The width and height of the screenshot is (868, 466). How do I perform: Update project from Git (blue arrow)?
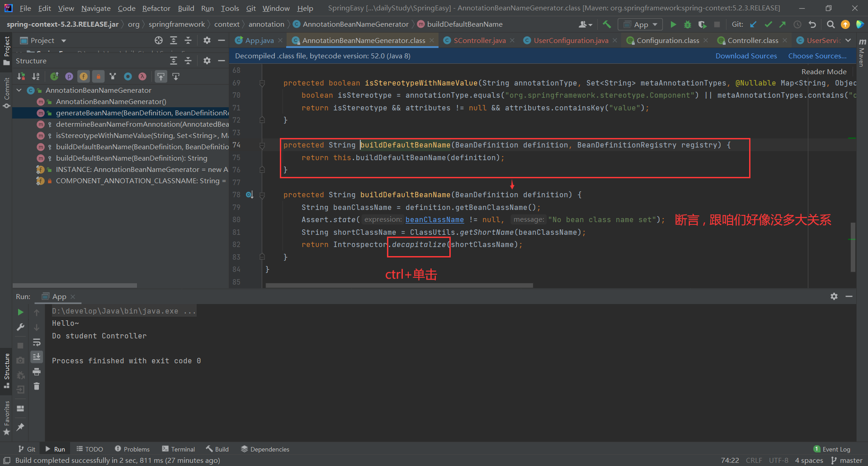coord(753,24)
